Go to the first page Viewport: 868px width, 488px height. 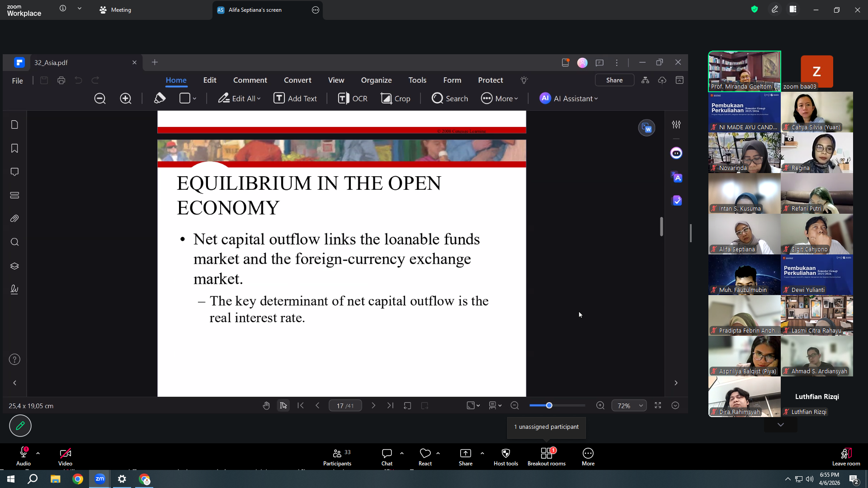(x=301, y=406)
